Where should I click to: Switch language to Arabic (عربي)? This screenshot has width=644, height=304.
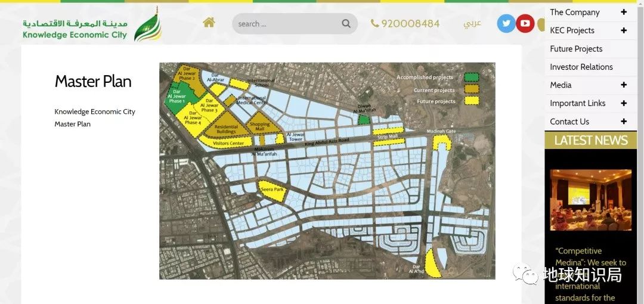click(472, 23)
